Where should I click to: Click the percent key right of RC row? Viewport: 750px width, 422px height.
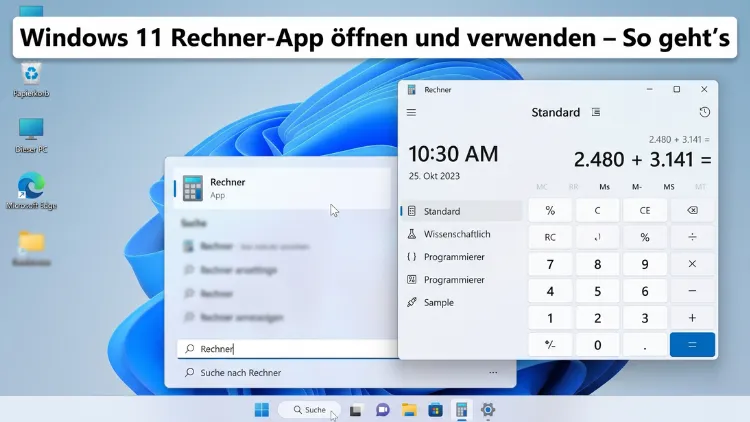point(645,237)
